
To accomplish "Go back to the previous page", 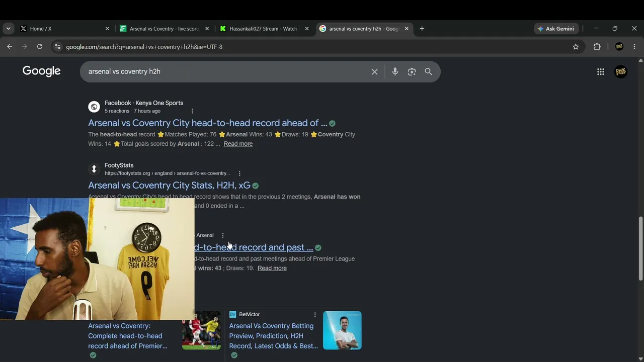I will 10,47.
